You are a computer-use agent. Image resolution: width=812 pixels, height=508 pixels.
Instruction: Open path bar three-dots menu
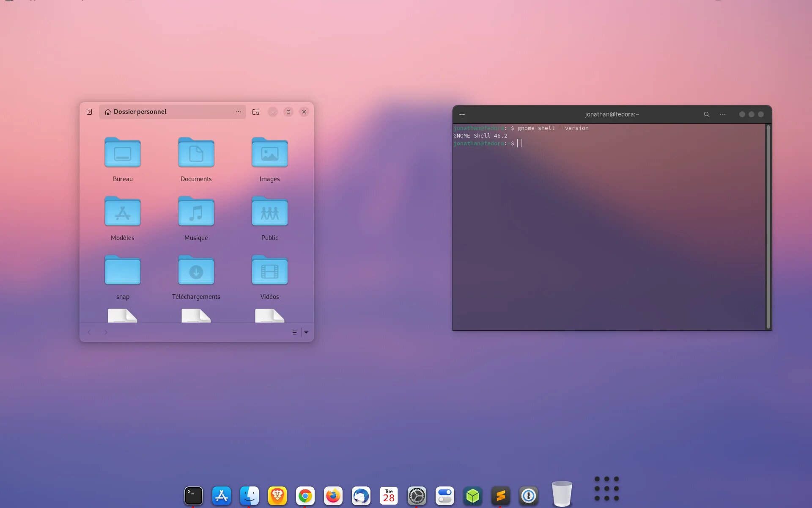click(239, 112)
